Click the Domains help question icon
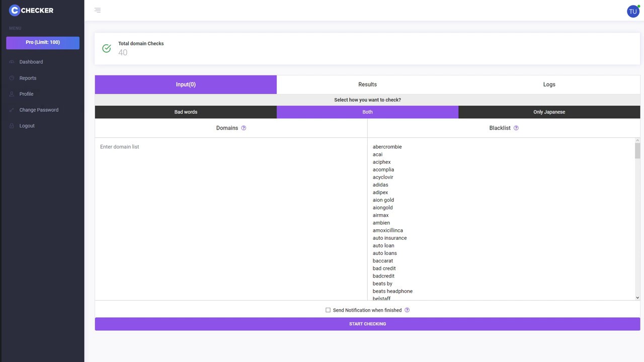 [244, 128]
